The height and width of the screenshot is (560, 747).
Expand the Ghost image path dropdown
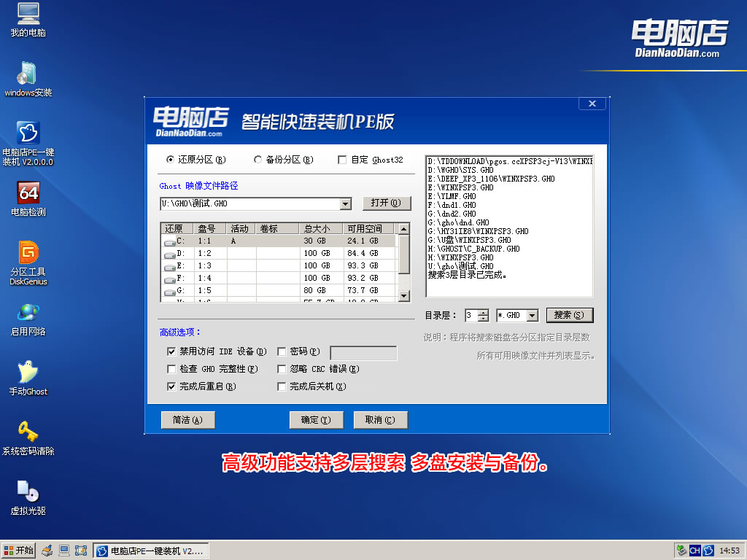tap(347, 204)
